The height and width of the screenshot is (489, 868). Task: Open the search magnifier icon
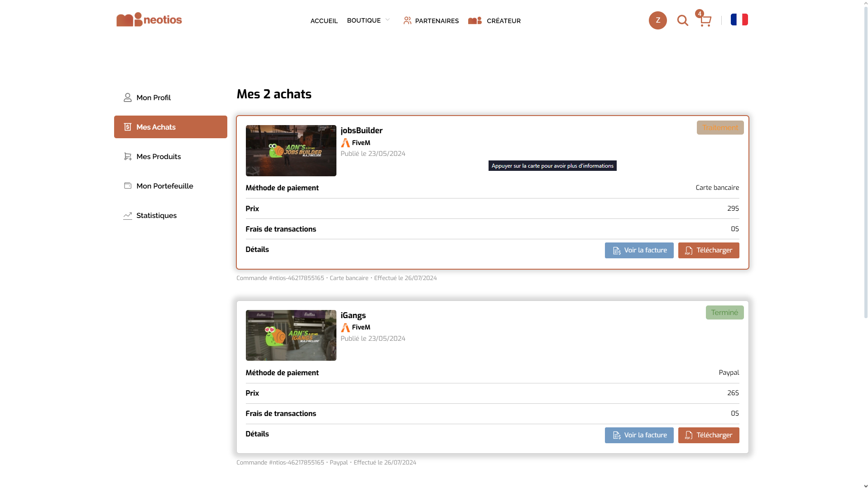(682, 20)
